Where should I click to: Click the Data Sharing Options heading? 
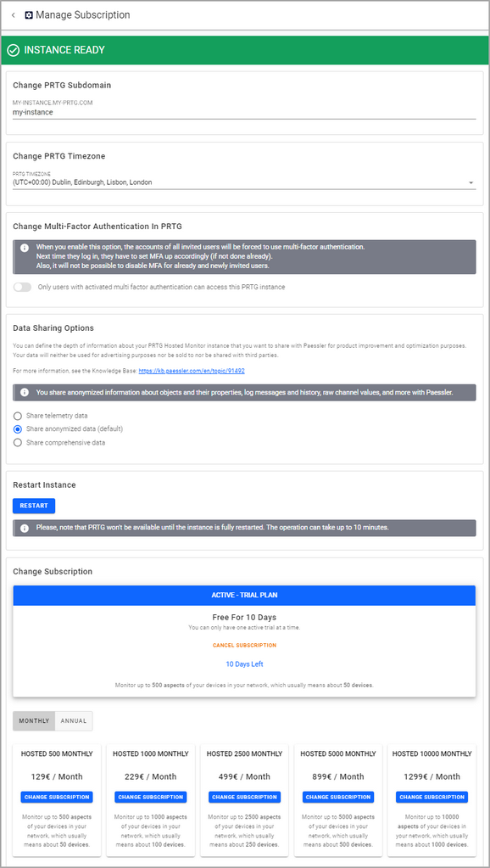pos(53,328)
